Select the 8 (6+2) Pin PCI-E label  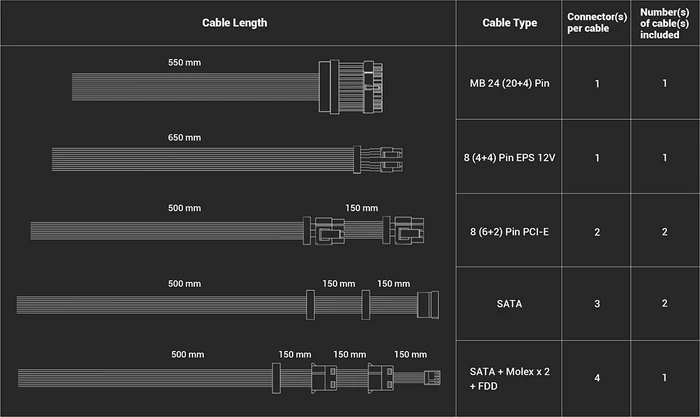pyautogui.click(x=509, y=232)
